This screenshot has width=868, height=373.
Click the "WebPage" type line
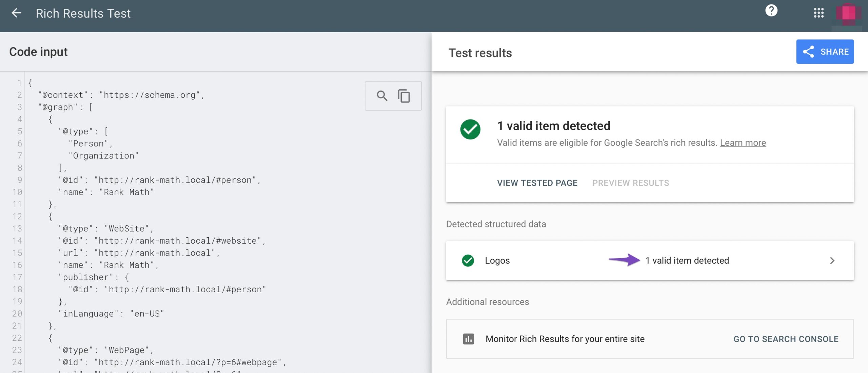click(x=106, y=350)
